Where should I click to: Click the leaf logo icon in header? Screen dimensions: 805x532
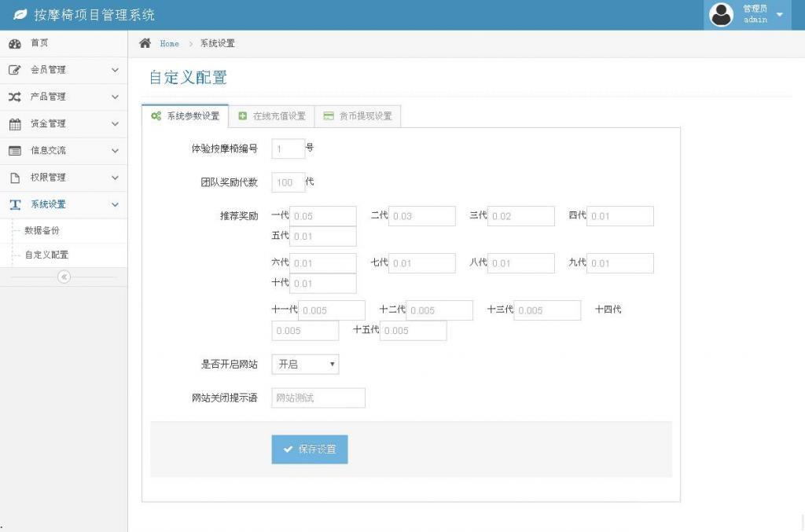[x=20, y=15]
